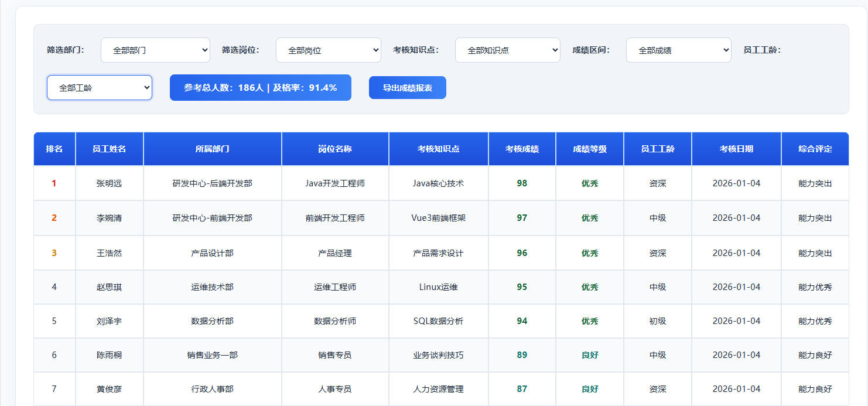Click the 员工姓名 column header
The image size is (868, 406).
point(109,149)
